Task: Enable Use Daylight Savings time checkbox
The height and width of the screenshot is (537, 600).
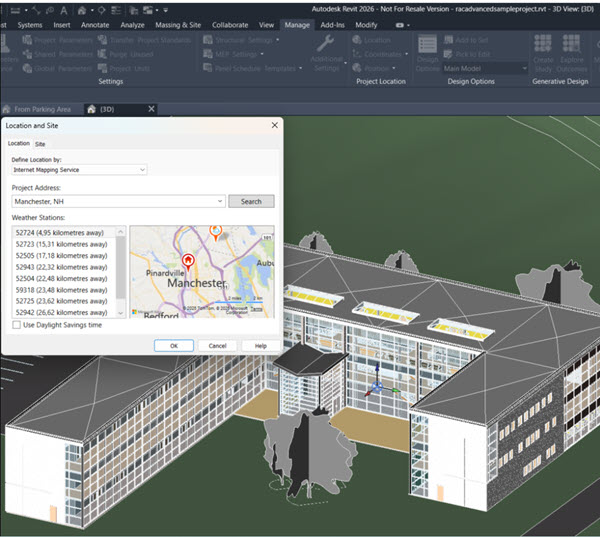Action: tap(17, 325)
